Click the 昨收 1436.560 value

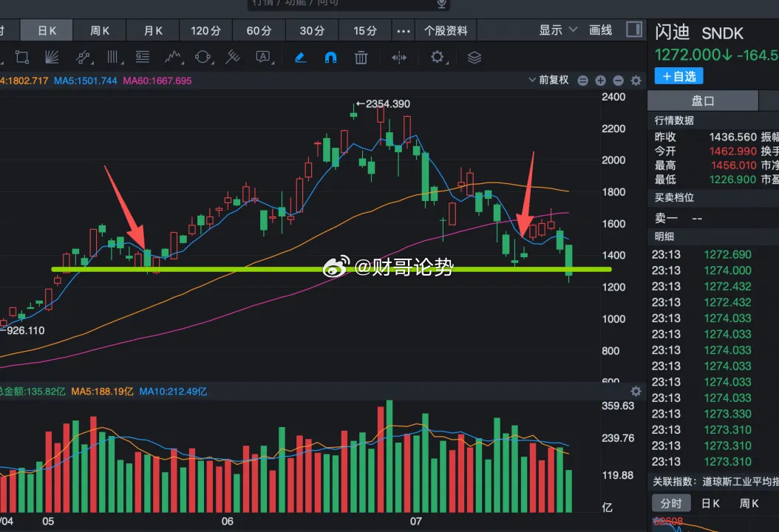(732, 137)
